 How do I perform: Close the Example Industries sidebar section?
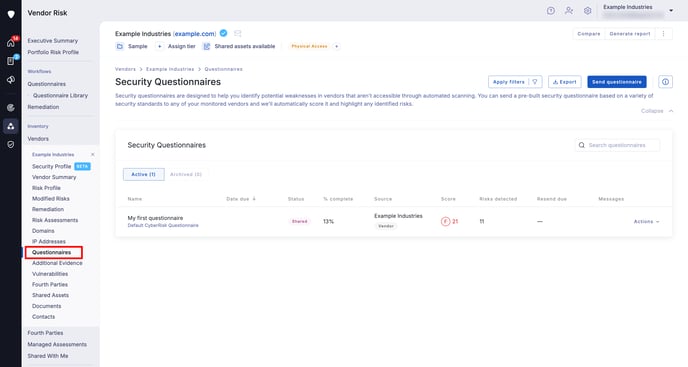(93, 155)
